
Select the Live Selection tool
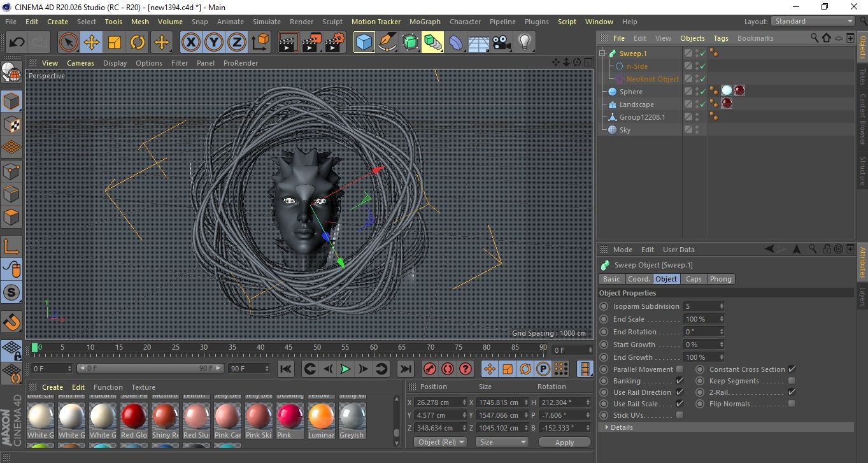click(69, 43)
